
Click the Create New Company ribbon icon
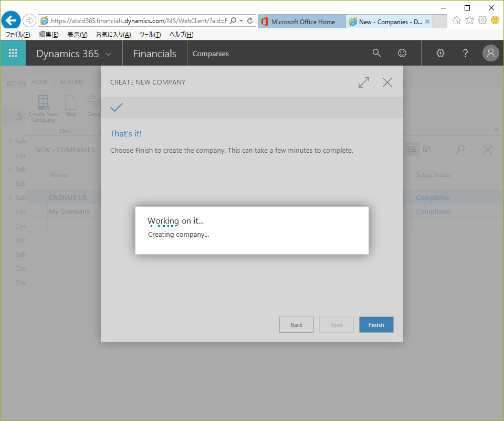tap(43, 109)
